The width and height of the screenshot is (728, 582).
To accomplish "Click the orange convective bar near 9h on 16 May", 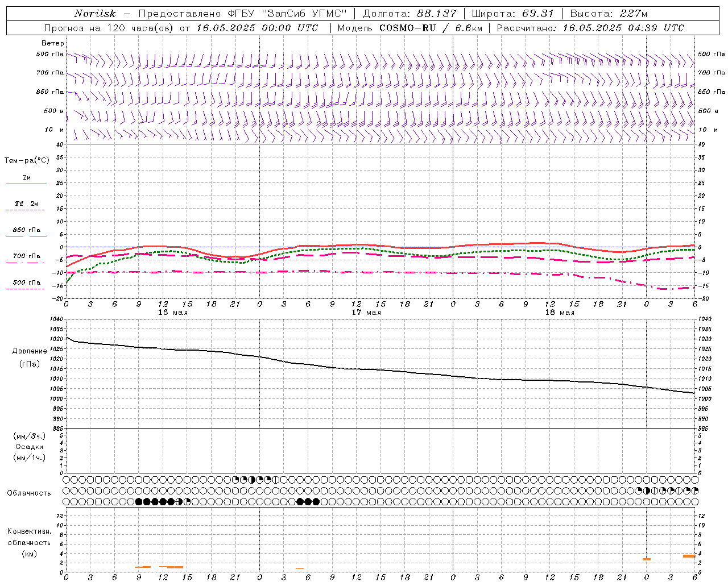I will point(143,567).
